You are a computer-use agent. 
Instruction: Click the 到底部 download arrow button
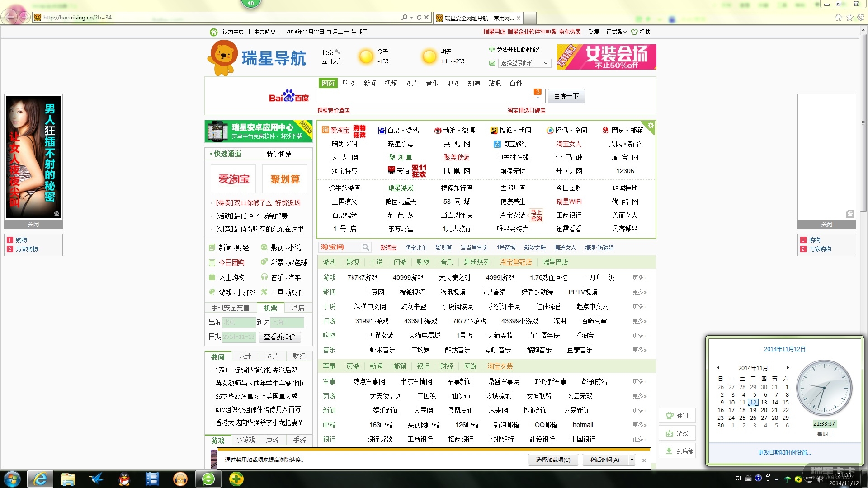tap(677, 451)
